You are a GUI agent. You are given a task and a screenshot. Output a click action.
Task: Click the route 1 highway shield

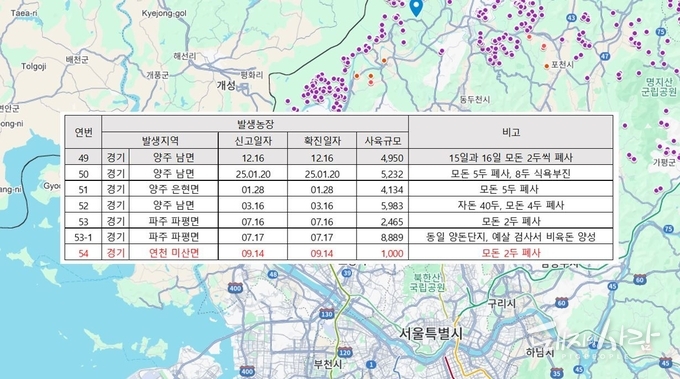click(x=370, y=365)
